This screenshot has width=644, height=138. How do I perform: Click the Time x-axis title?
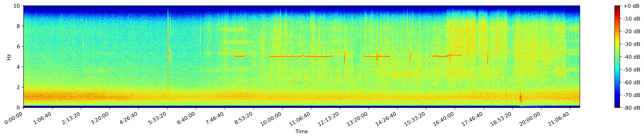(301, 132)
